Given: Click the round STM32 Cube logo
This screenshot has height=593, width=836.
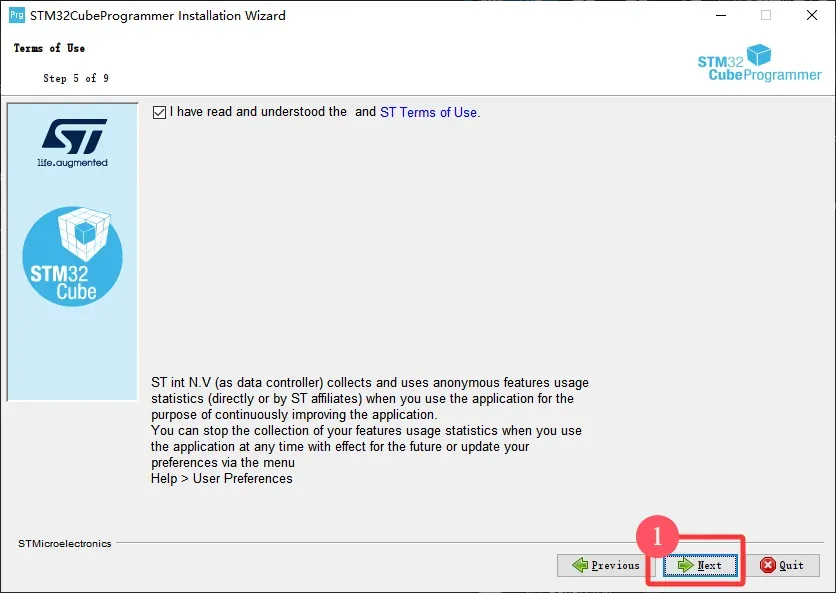Looking at the screenshot, I should point(72,256).
